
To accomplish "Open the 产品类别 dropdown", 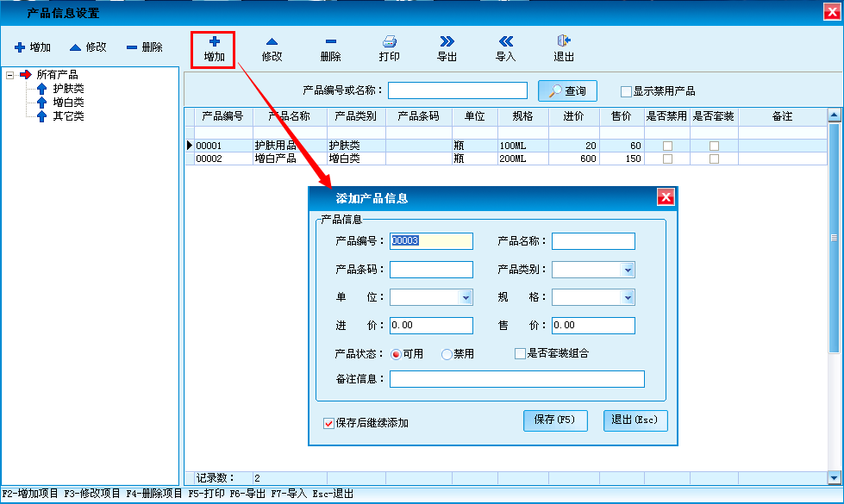I will coord(628,270).
